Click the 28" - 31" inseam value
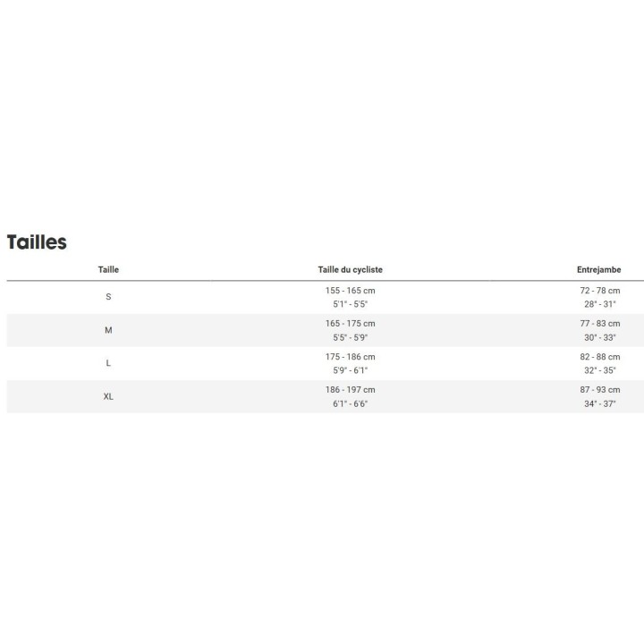This screenshot has width=644, height=644. 599,304
